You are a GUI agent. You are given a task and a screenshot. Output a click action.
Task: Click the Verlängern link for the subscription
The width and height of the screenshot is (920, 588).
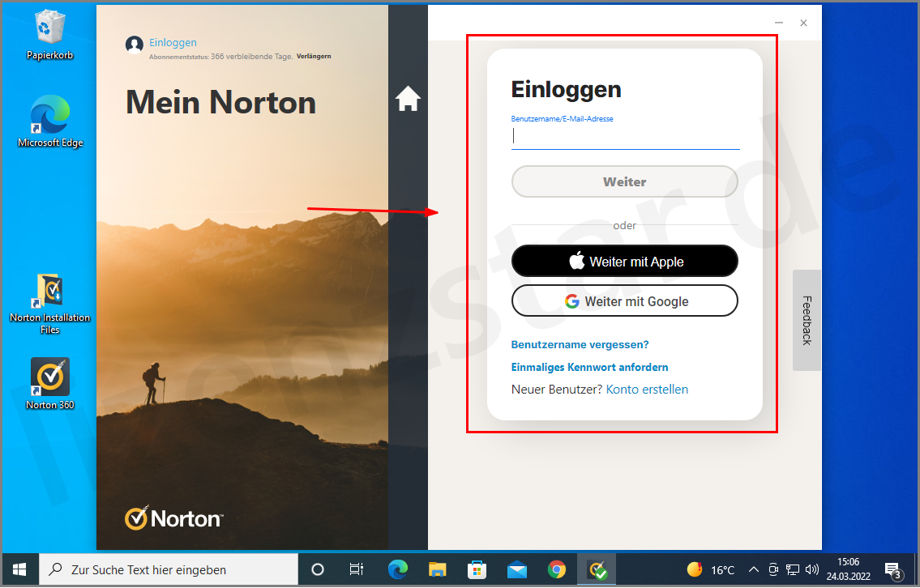pyautogui.click(x=313, y=56)
